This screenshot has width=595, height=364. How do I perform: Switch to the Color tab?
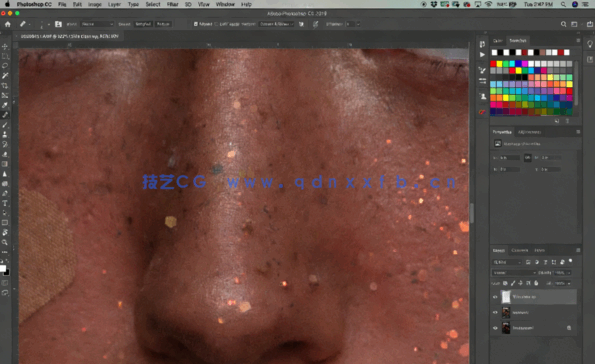[x=497, y=41]
